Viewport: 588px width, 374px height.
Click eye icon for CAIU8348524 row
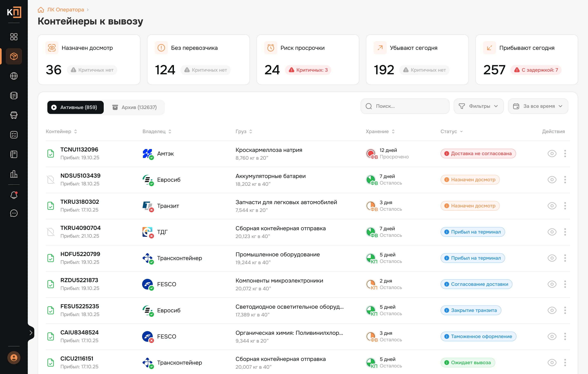[552, 336]
